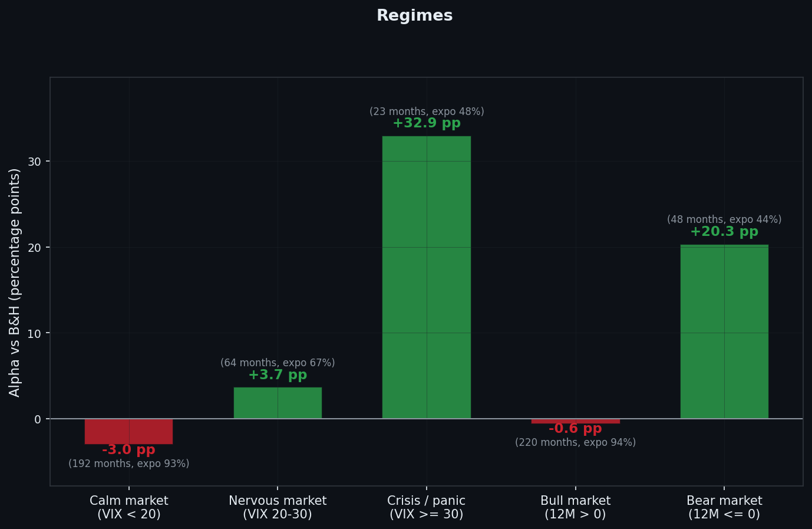Select the tall Crisis / panic bar
The height and width of the screenshot is (529, 812).
click(426, 277)
